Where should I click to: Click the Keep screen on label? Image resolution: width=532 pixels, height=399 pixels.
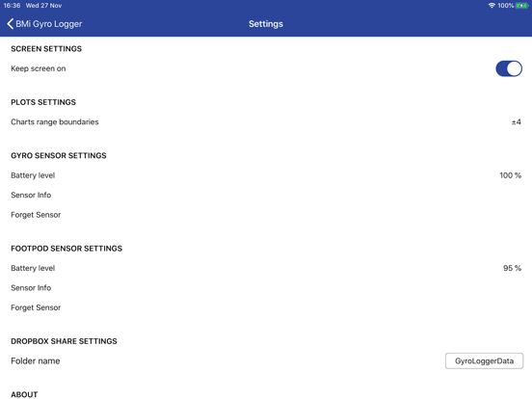tap(39, 68)
